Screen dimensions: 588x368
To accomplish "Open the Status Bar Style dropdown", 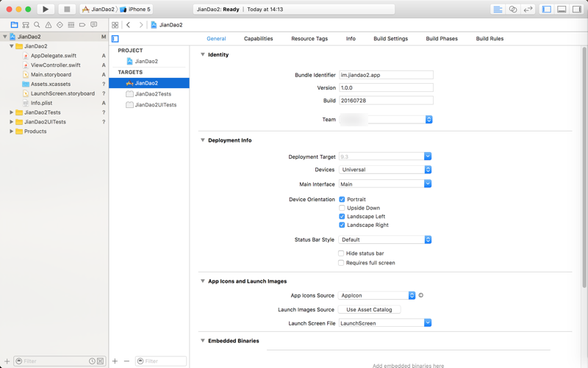I will click(x=385, y=239).
